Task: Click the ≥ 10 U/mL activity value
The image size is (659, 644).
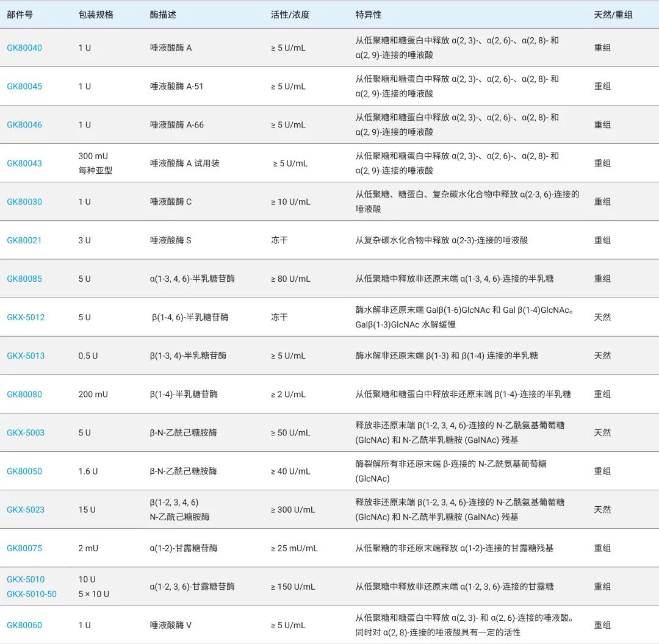Action: tap(291, 202)
